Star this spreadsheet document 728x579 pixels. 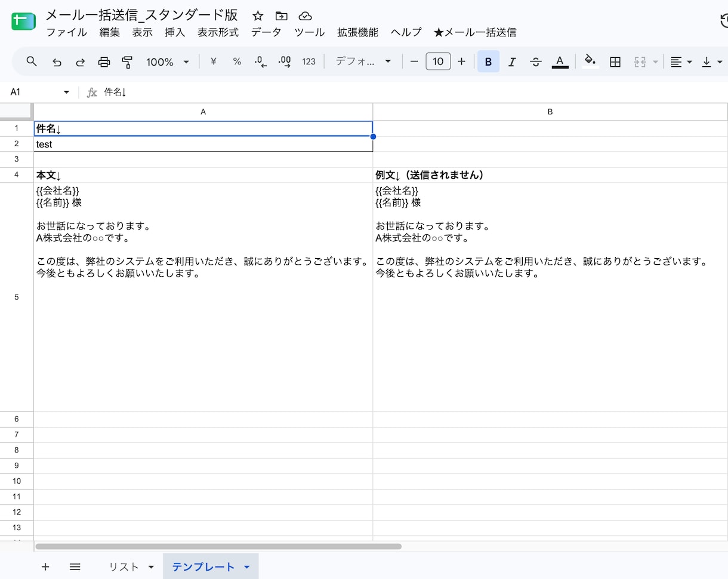[258, 16]
